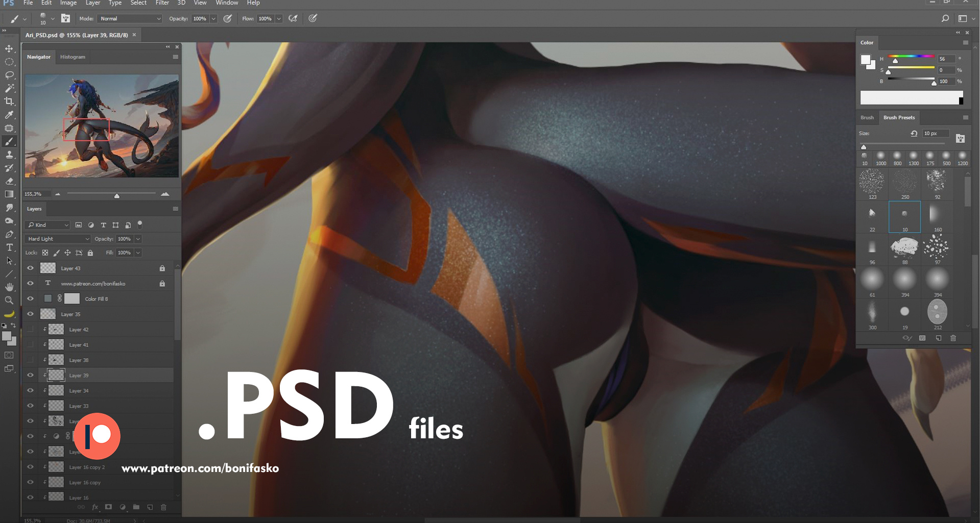Select the Horizontal Type tool

coord(9,247)
